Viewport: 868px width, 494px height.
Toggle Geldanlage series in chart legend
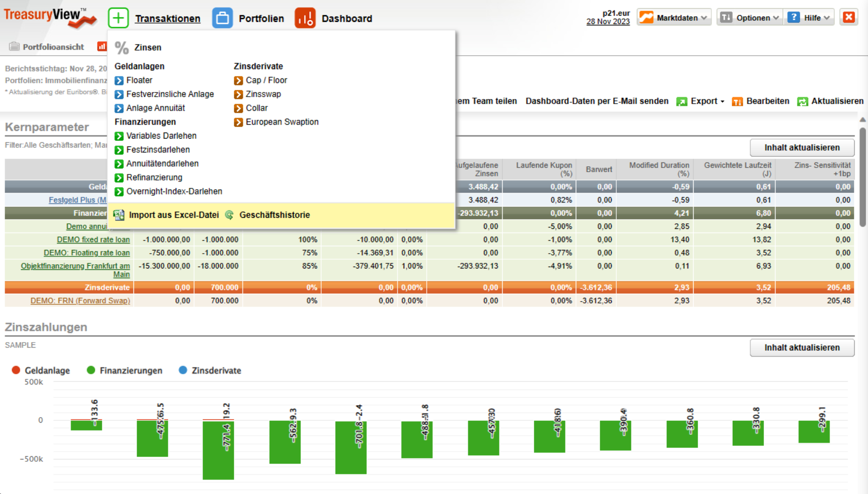click(x=41, y=371)
